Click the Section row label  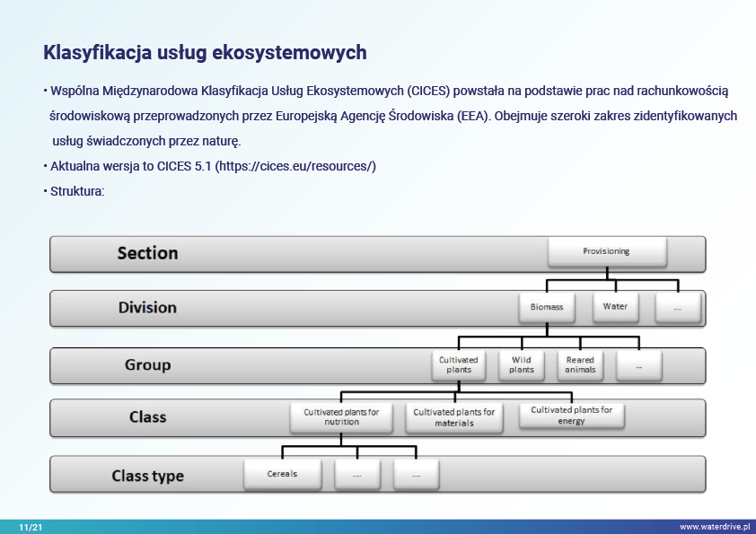coord(147,253)
